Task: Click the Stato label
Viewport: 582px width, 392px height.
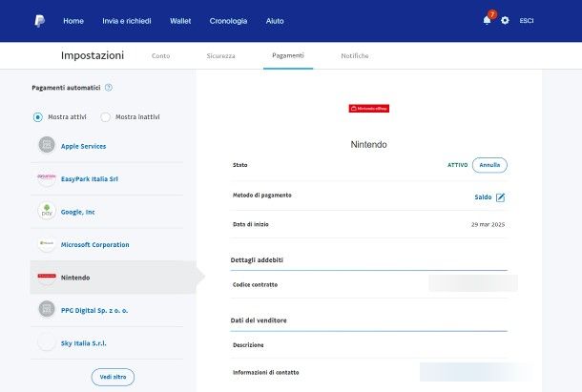Action: point(239,165)
